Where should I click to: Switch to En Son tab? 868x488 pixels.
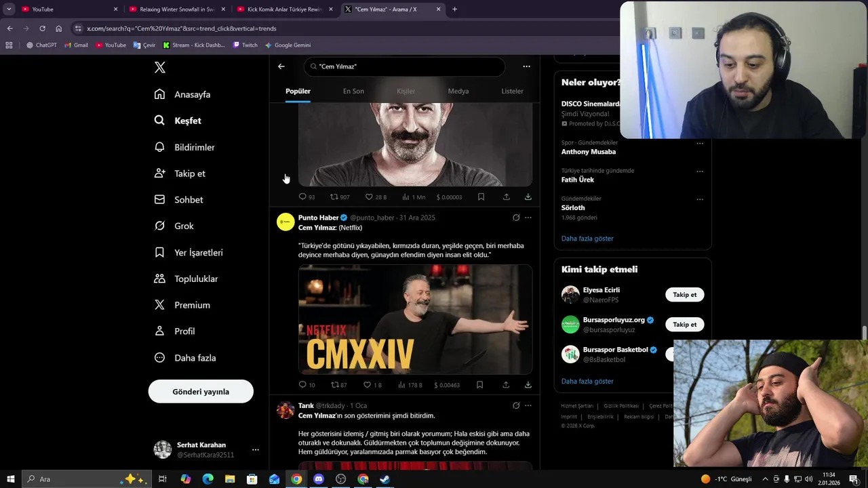(x=353, y=91)
